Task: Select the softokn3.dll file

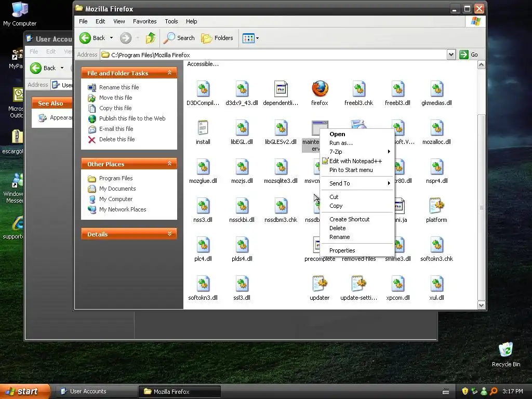Action: click(203, 288)
